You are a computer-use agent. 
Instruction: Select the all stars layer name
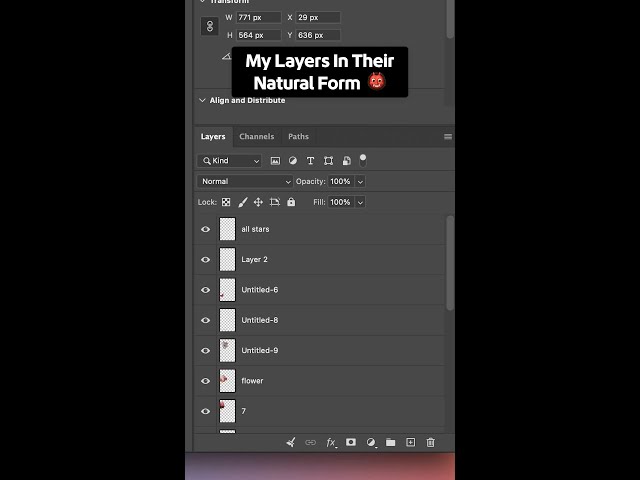(x=255, y=229)
